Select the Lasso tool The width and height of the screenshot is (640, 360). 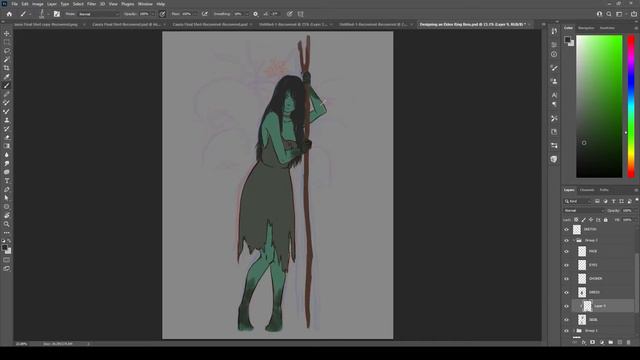click(x=7, y=51)
